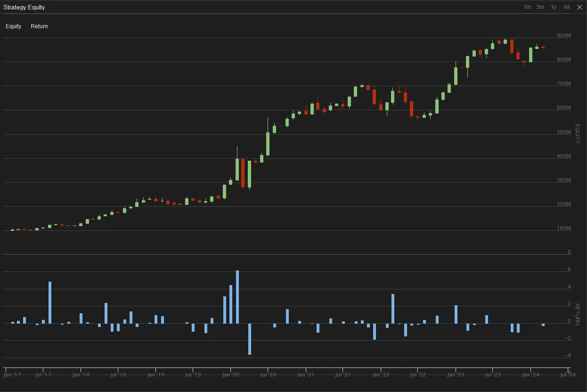Click the 500M equity axis label
Screen dimensions: 587x392
(x=564, y=132)
